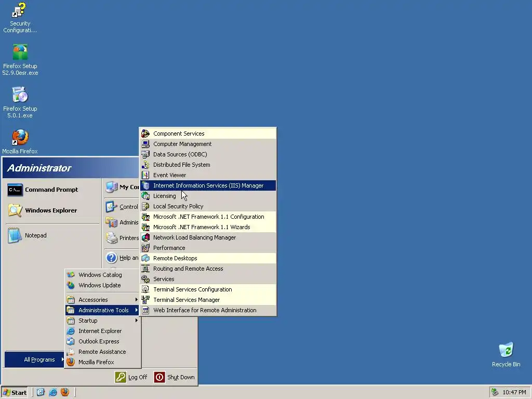
Task: Select the Recycle Bin desktop icon
Action: (x=506, y=354)
